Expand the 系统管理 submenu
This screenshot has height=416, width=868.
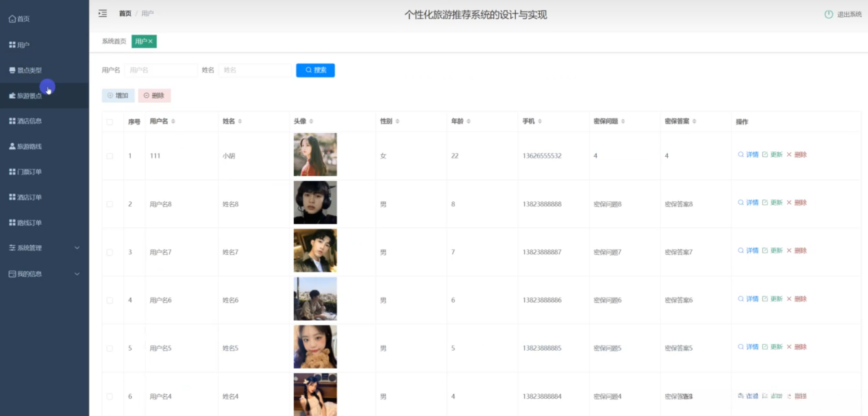45,247
